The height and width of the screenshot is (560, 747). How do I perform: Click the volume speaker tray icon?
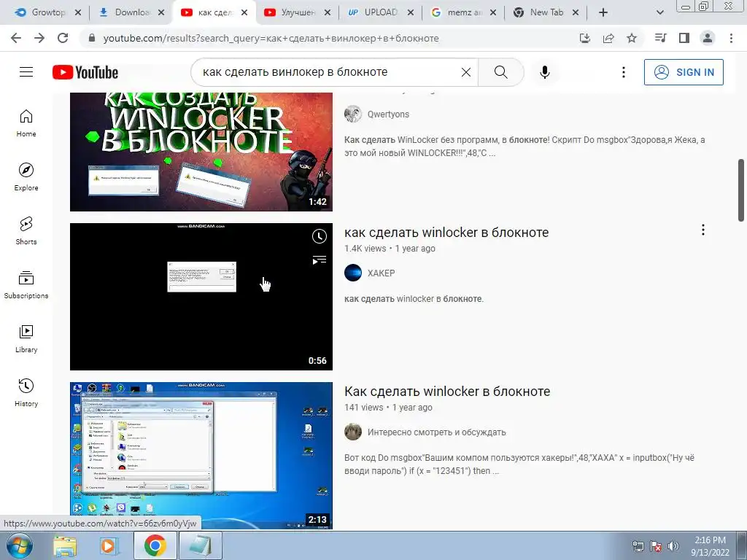coord(673,546)
